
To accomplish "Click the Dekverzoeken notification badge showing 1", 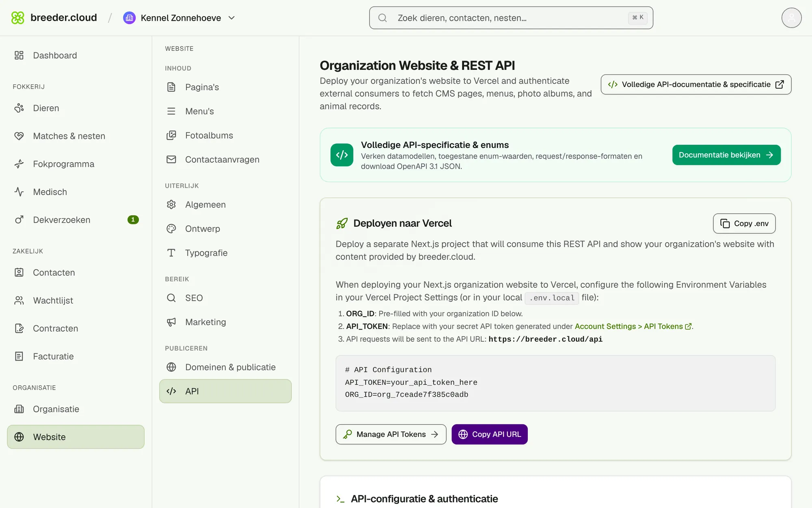I will tap(133, 219).
